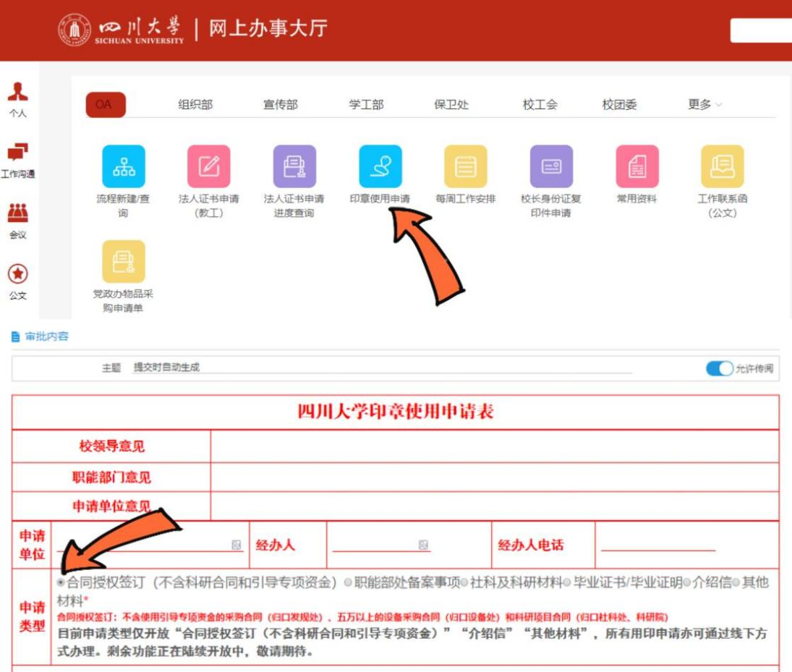This screenshot has width=792, height=672.
Task: Open the 常用资料 document icon
Action: click(636, 167)
